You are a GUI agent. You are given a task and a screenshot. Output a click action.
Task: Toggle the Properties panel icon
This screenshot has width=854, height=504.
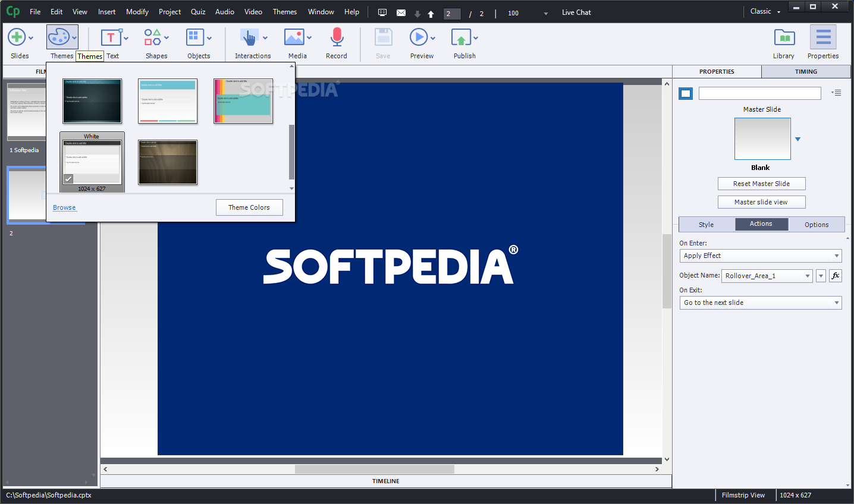point(823,37)
